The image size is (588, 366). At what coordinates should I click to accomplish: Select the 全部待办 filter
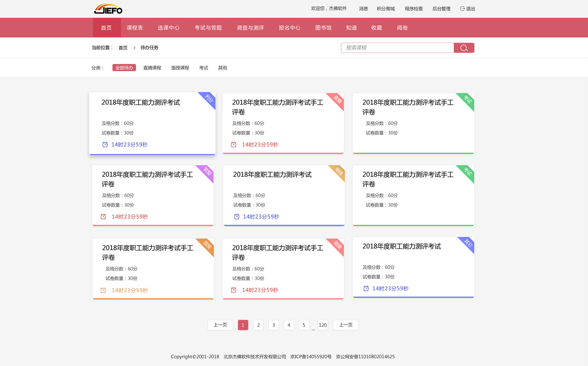(x=124, y=67)
